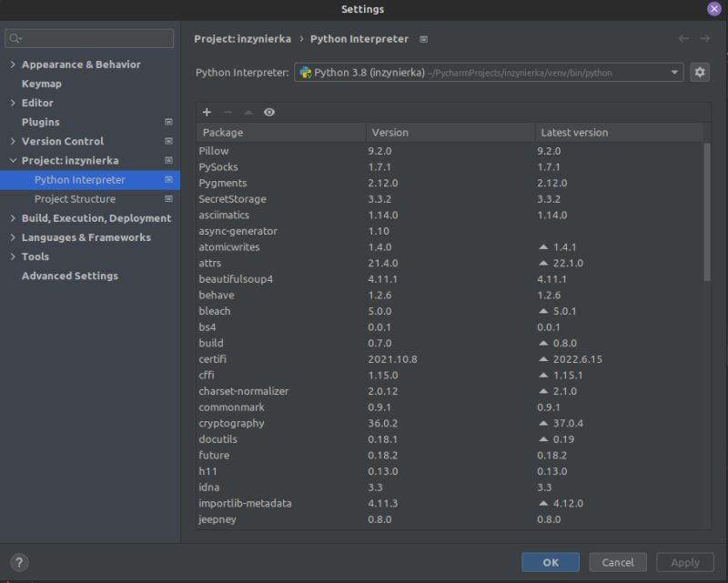Click the icon beside Plugins in the sidebar
This screenshot has height=583, width=728.
[x=167, y=122]
